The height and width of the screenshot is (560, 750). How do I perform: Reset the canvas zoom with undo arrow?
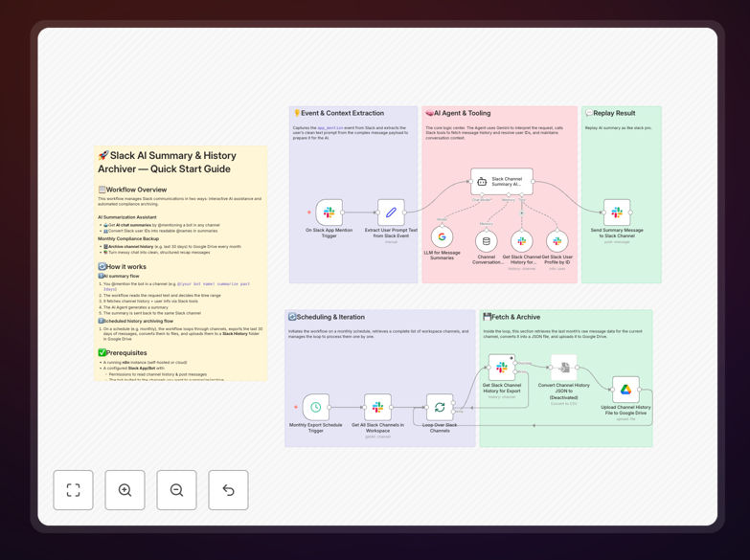[x=228, y=490]
